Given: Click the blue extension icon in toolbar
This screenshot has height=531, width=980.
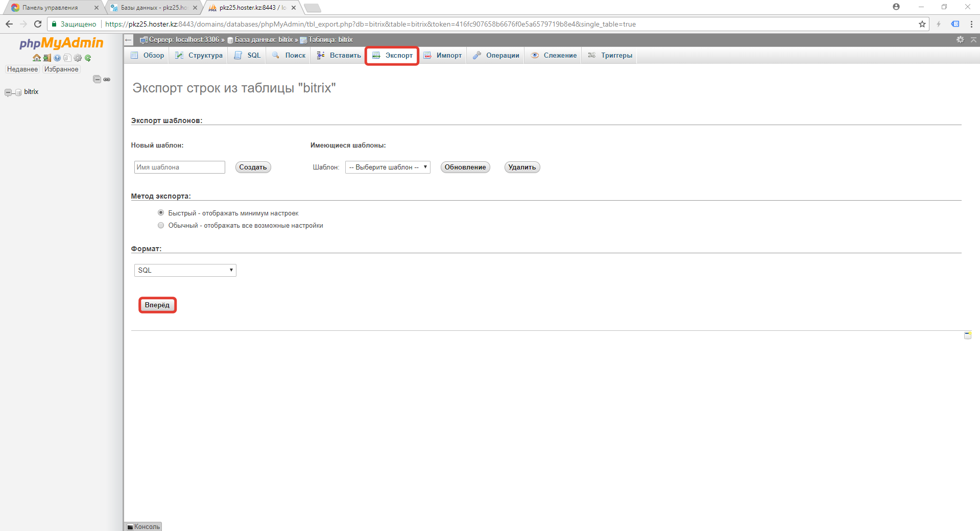Looking at the screenshot, I should [x=955, y=24].
